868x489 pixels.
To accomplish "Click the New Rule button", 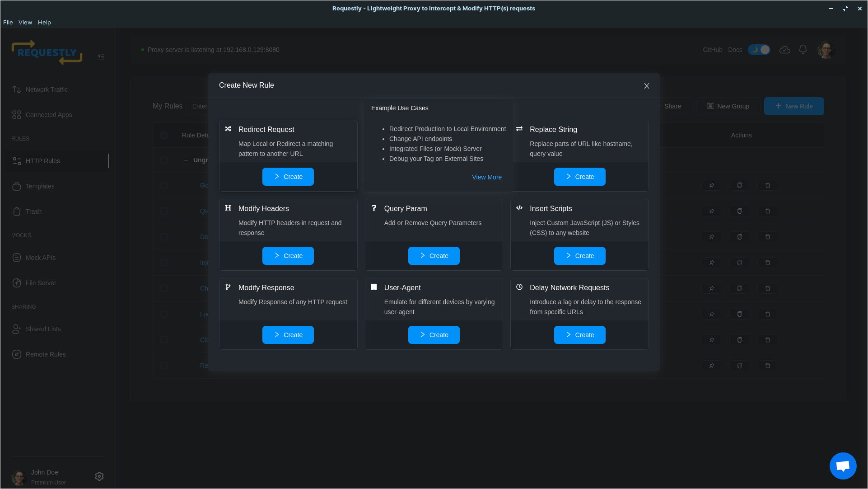I will coord(794,106).
